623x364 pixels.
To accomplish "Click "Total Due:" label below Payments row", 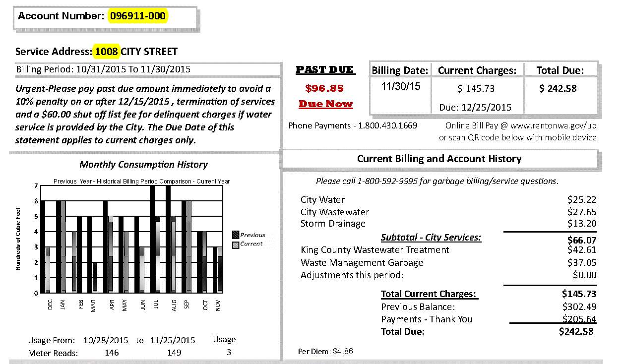I will pos(403,331).
